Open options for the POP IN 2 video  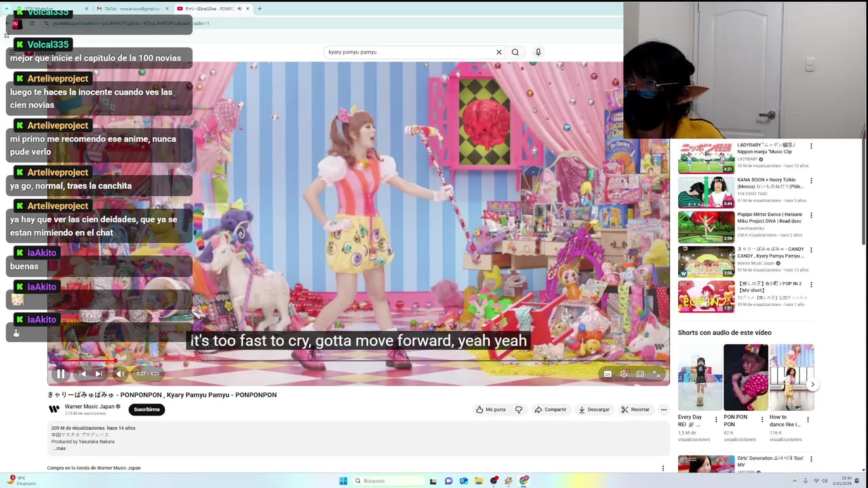click(x=811, y=285)
